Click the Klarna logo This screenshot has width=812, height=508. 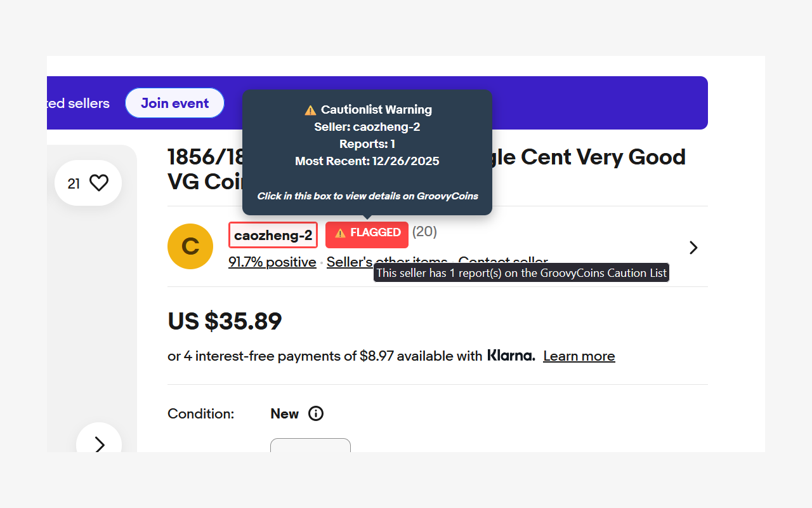pos(511,356)
